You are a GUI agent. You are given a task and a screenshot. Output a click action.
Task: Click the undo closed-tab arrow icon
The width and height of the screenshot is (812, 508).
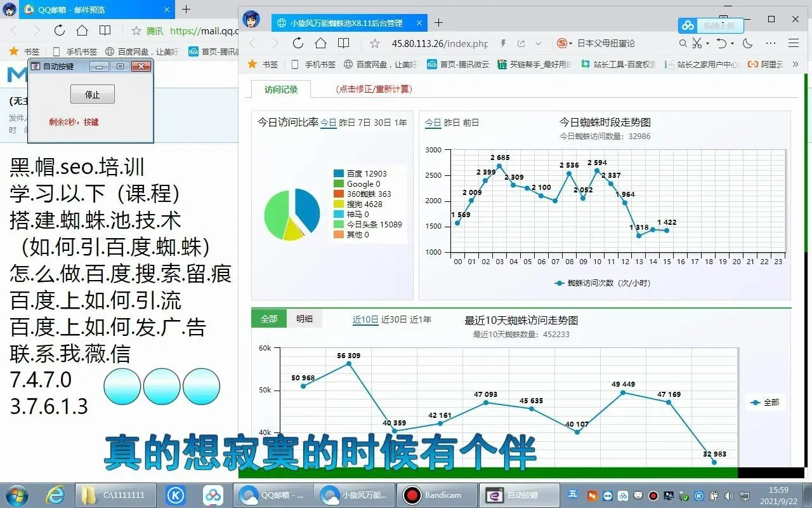[721, 43]
